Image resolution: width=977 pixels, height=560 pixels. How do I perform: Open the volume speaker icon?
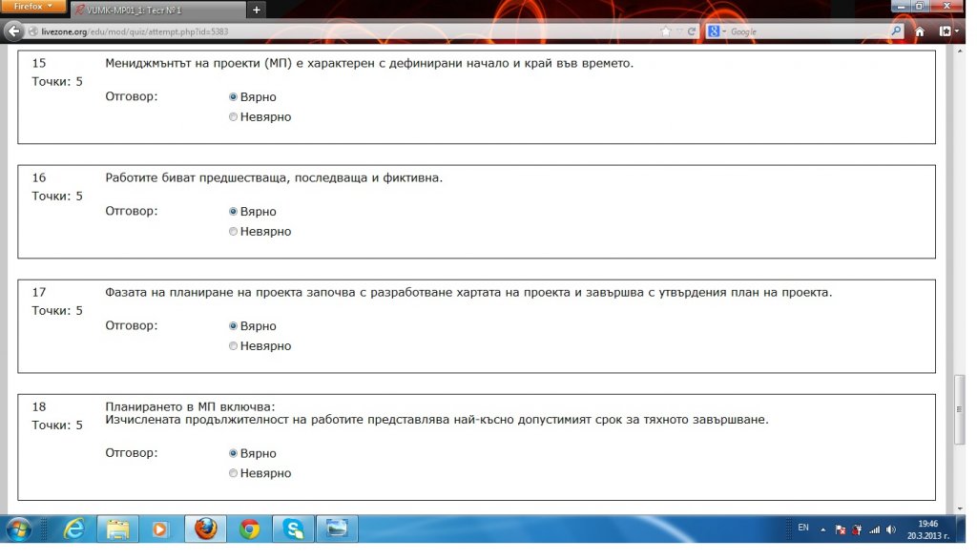click(891, 530)
